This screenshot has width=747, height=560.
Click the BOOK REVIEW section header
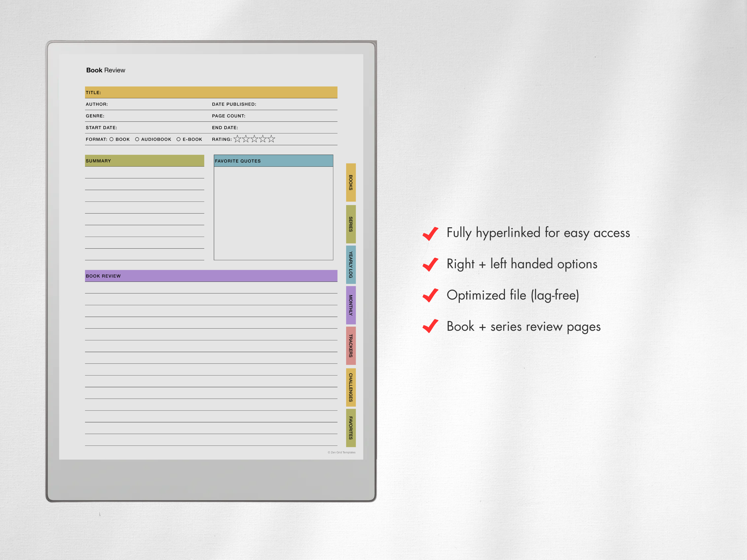tap(211, 276)
